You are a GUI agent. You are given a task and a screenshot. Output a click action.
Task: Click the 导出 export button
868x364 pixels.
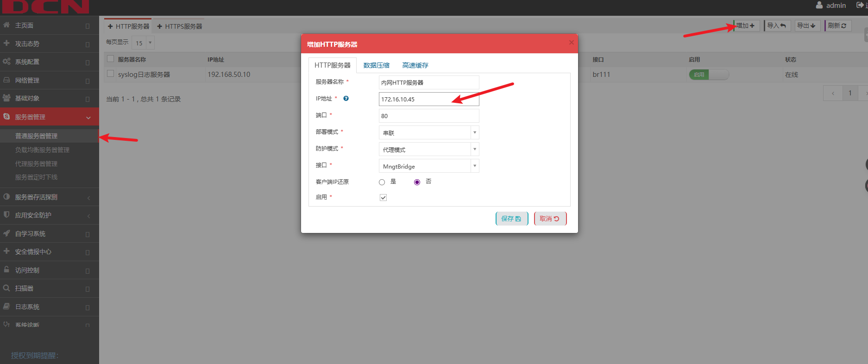[x=807, y=25]
